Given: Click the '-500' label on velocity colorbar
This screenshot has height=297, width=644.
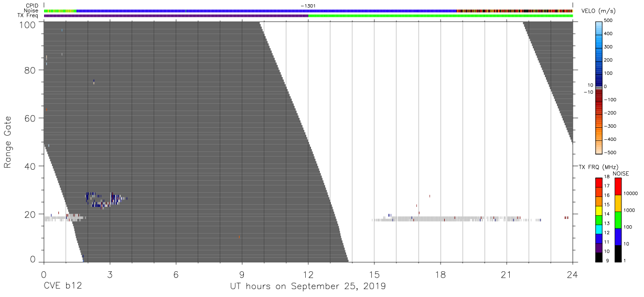Looking at the screenshot, I should (610, 153).
